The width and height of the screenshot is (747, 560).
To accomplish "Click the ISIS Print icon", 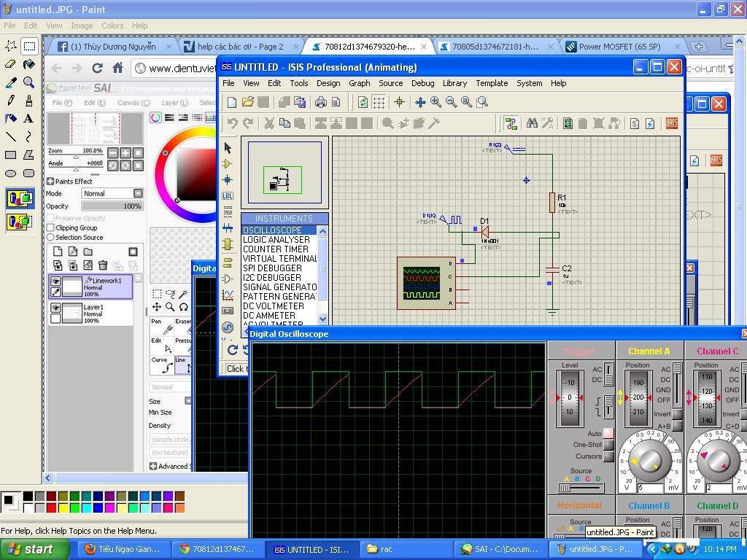I will [321, 101].
